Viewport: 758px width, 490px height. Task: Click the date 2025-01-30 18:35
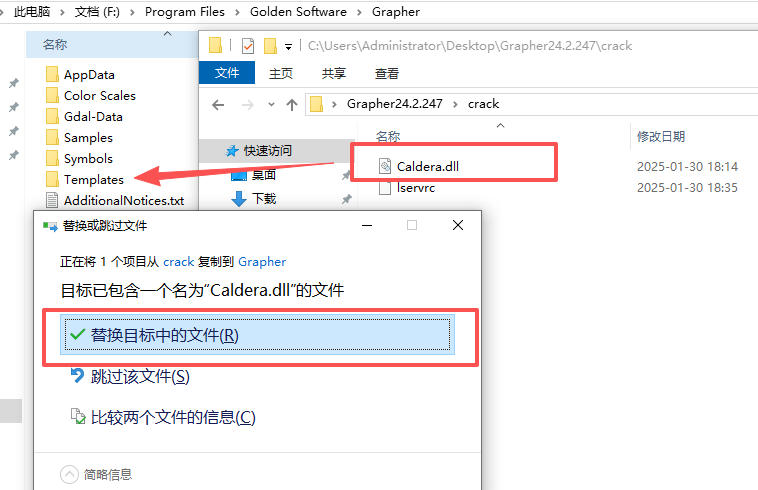pyautogui.click(x=687, y=187)
